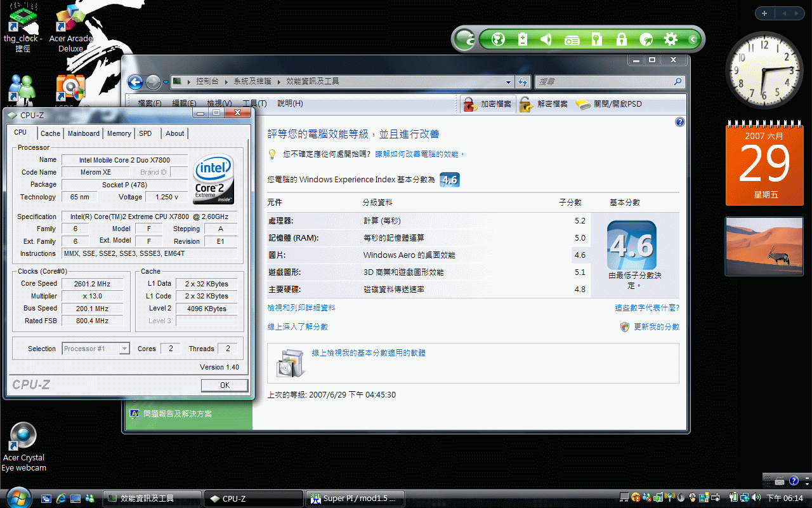
Task: Click the volume speaker icon in system tray
Action: pos(756,498)
